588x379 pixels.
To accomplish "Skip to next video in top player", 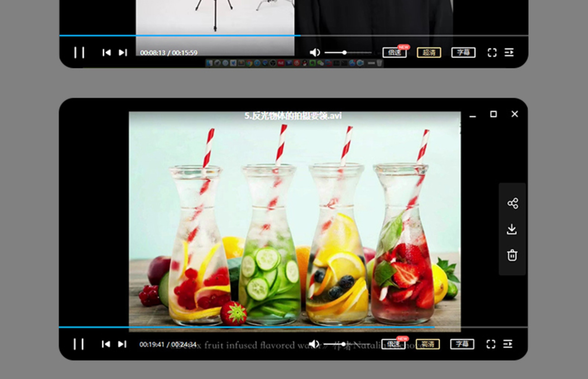I will (x=123, y=52).
